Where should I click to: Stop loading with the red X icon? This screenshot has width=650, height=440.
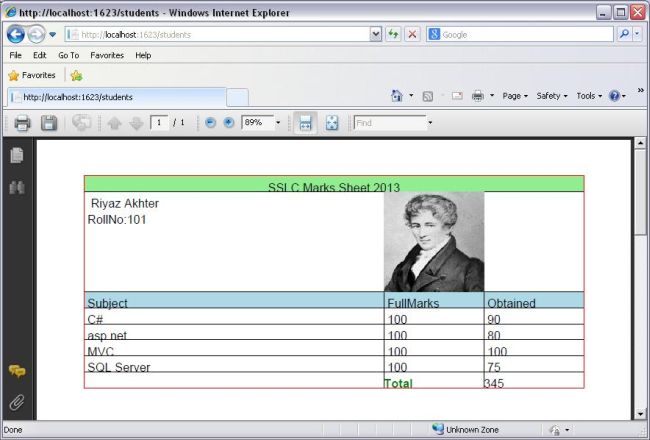click(x=412, y=34)
